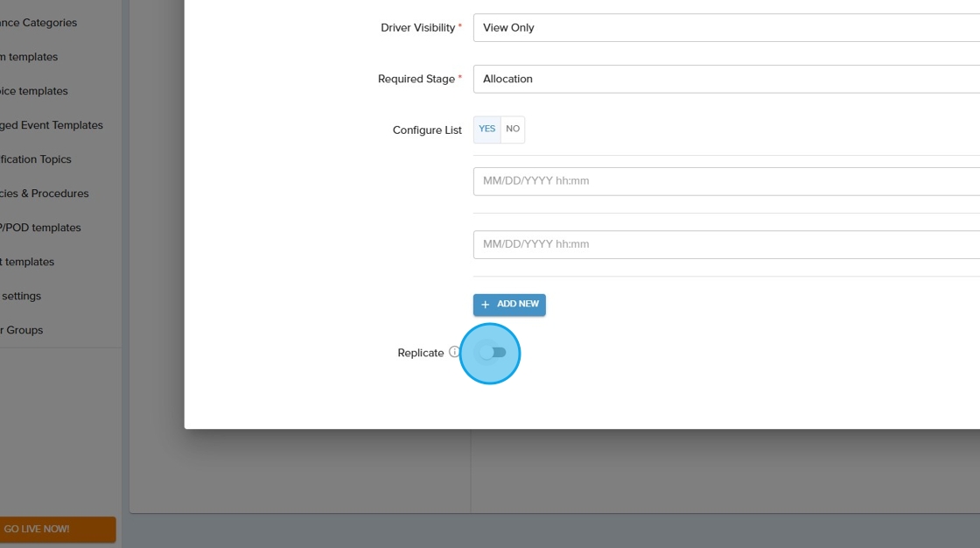Toggle the Replicate switch
980x548 pixels.
(x=493, y=352)
